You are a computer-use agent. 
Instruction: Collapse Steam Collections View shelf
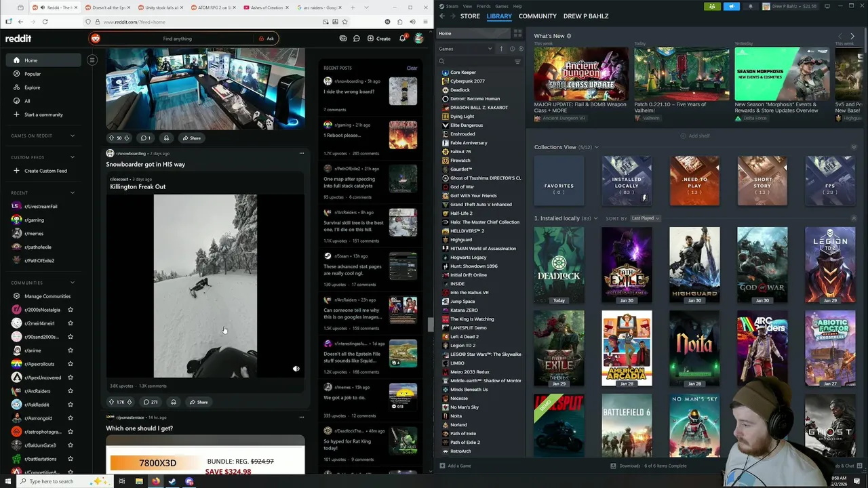tap(854, 147)
